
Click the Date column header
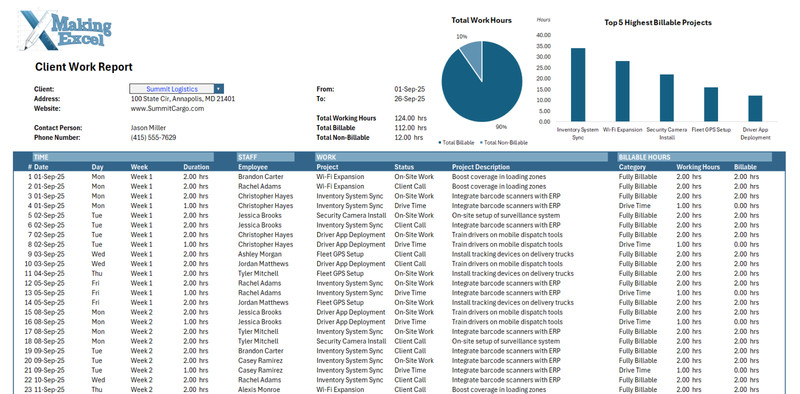(x=41, y=167)
